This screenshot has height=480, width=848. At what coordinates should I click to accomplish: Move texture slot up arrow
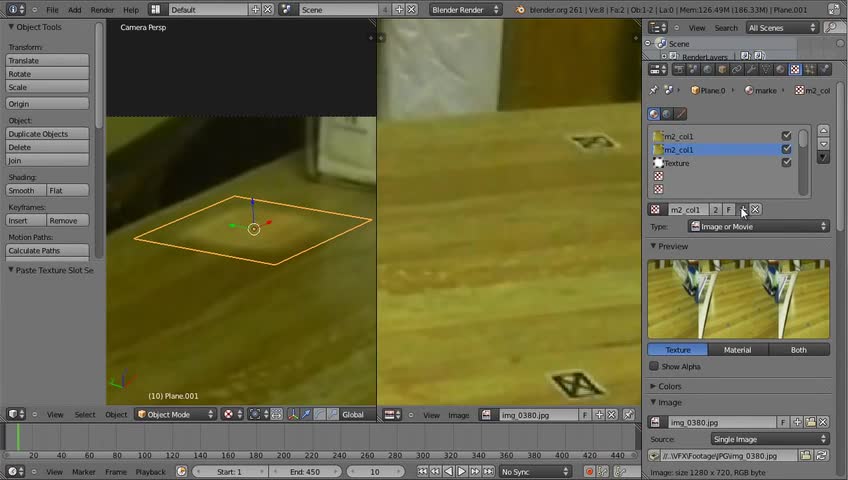[x=823, y=130]
